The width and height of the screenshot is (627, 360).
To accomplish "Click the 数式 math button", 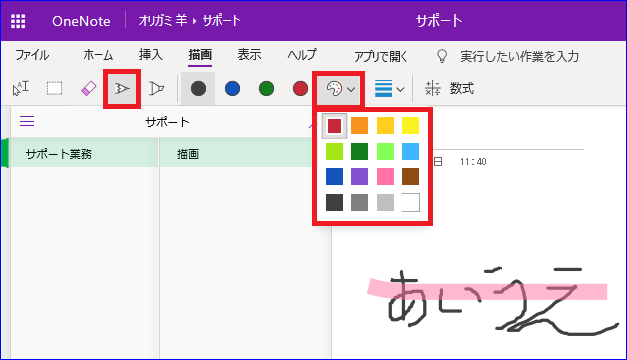I will point(449,88).
